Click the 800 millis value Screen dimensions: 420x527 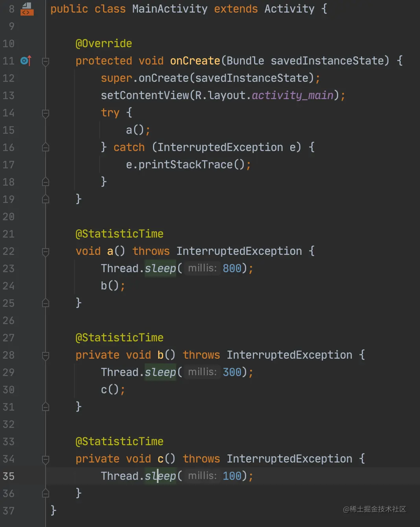pyautogui.click(x=232, y=268)
